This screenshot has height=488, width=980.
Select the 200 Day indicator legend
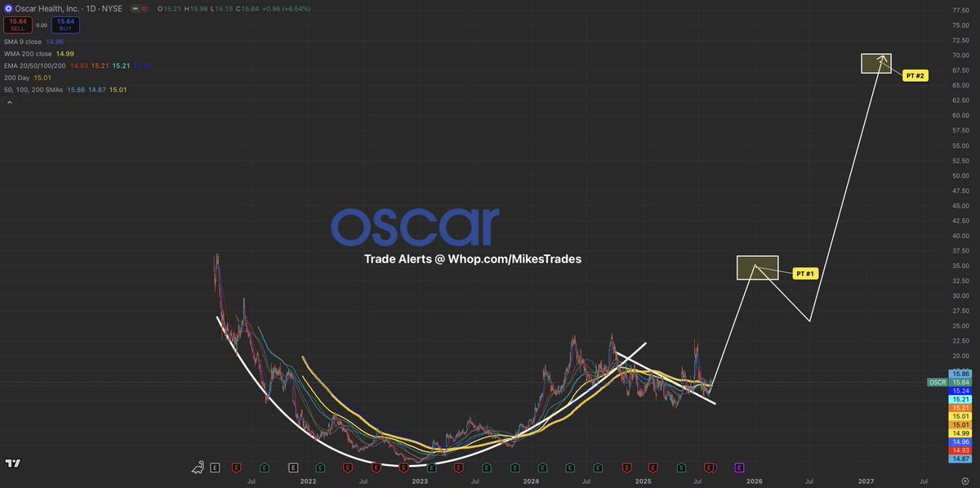click(16, 78)
